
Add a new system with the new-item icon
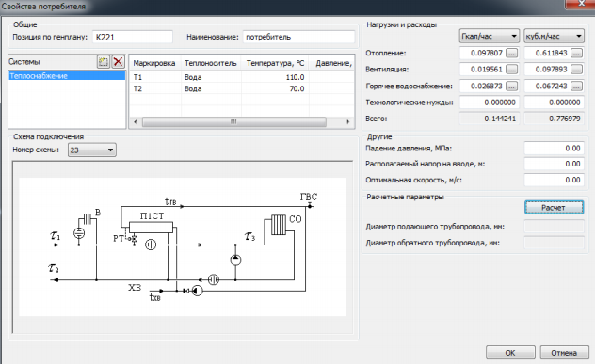104,61
